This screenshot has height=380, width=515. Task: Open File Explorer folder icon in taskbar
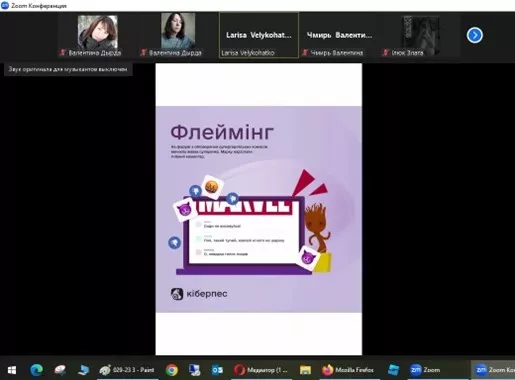(305, 370)
